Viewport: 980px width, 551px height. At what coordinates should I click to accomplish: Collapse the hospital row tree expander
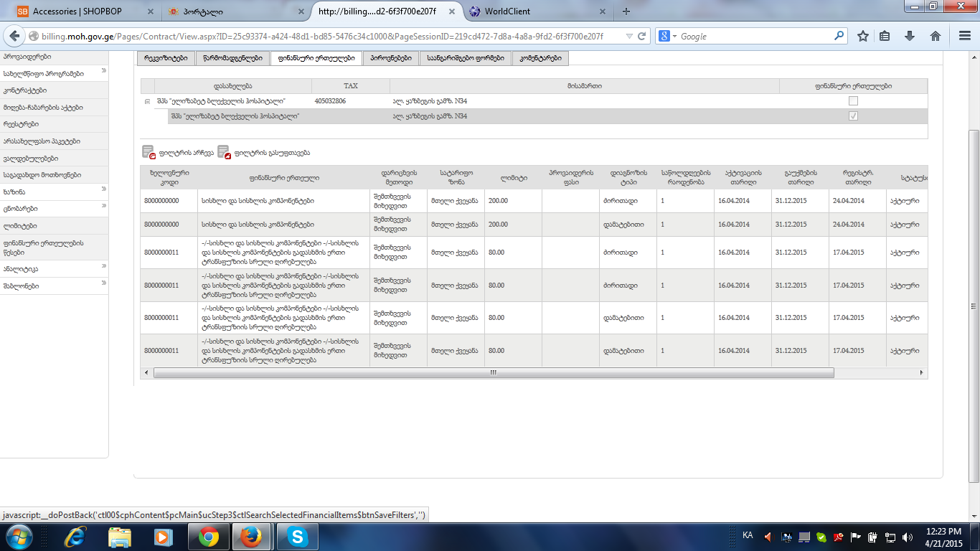147,102
